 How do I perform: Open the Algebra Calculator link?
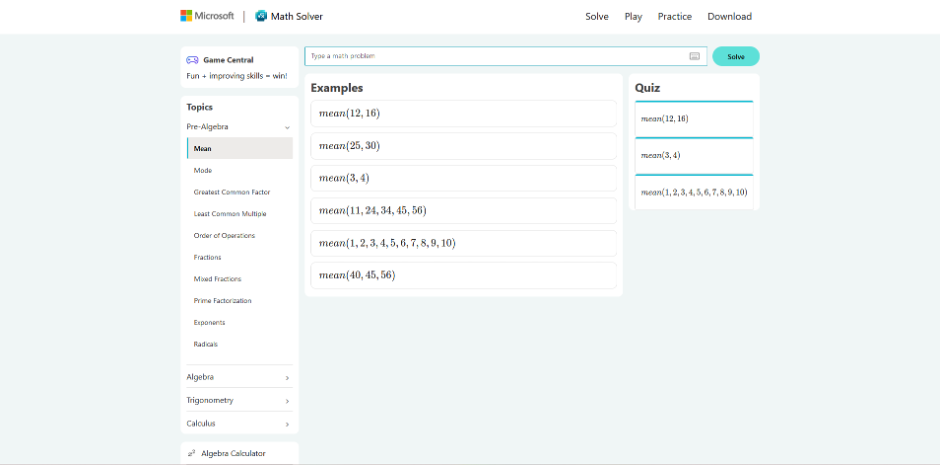click(233, 454)
